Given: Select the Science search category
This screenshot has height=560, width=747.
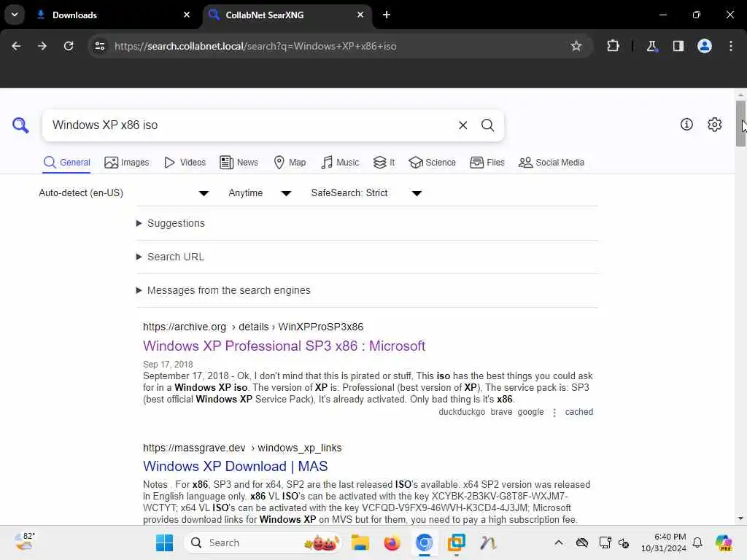Looking at the screenshot, I should (432, 163).
